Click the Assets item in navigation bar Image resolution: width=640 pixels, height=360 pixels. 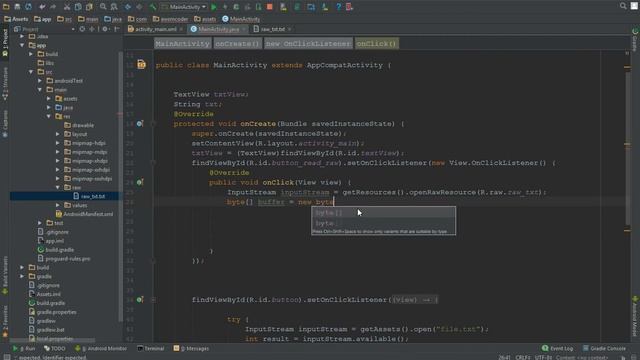[x=16, y=19]
